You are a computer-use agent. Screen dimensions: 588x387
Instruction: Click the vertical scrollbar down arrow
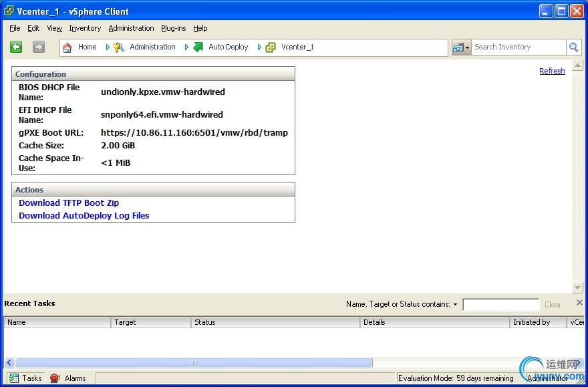(x=577, y=287)
